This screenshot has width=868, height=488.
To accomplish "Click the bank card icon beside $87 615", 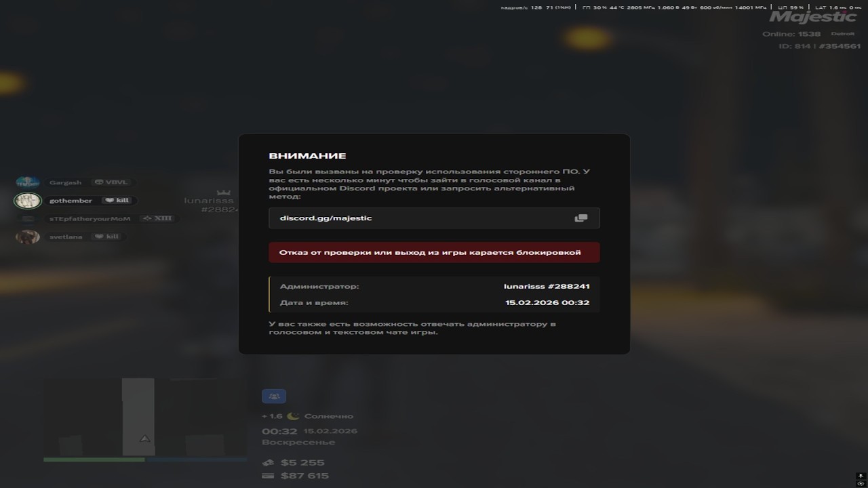I will pos(268,476).
